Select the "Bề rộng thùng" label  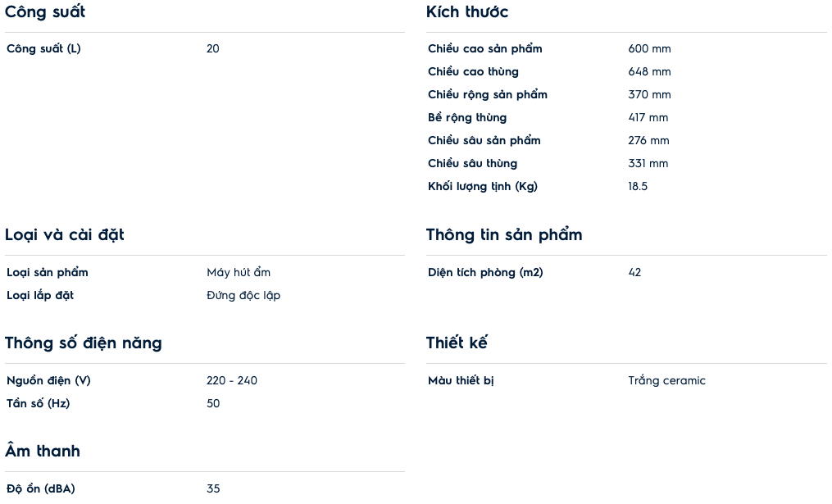467,118
